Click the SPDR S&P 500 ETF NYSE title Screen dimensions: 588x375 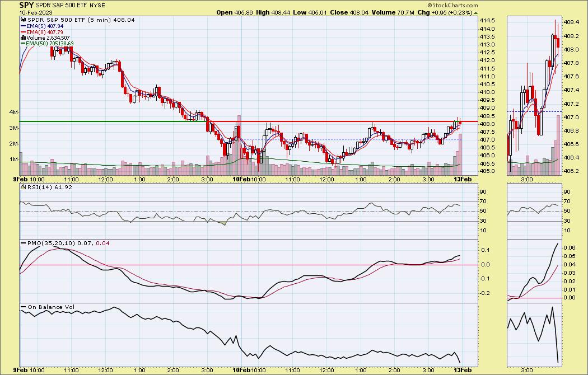[70, 6]
